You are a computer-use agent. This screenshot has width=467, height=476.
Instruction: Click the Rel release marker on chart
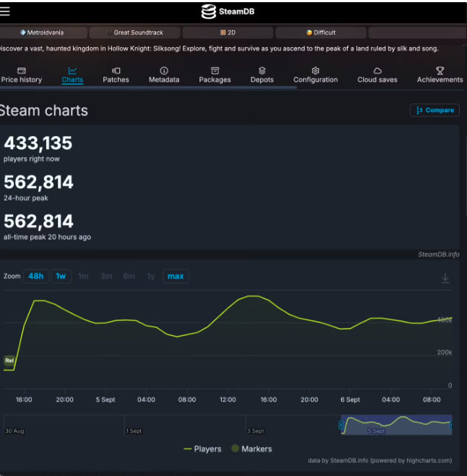[x=9, y=360]
